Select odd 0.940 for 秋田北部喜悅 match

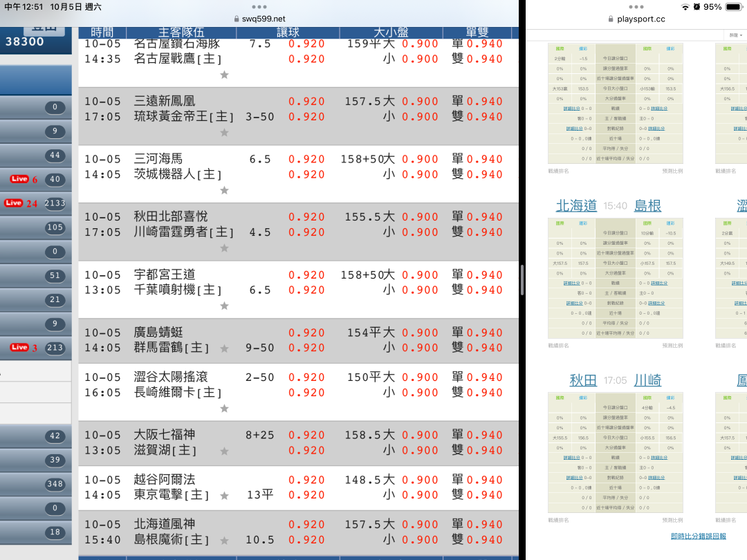(484, 216)
